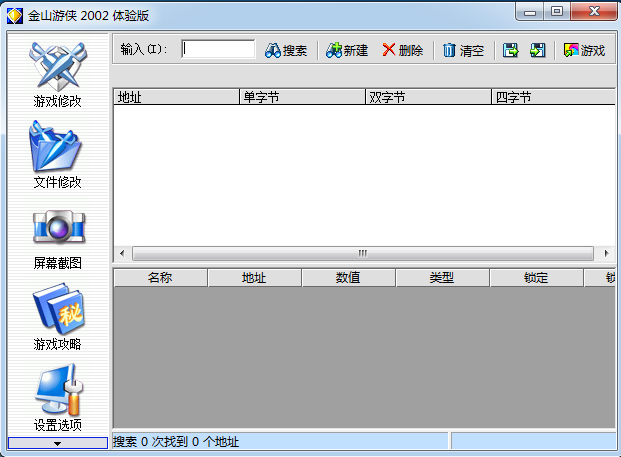This screenshot has height=457, width=621.
Task: Minimize the 金山游侠 2002 window
Action: (x=530, y=12)
